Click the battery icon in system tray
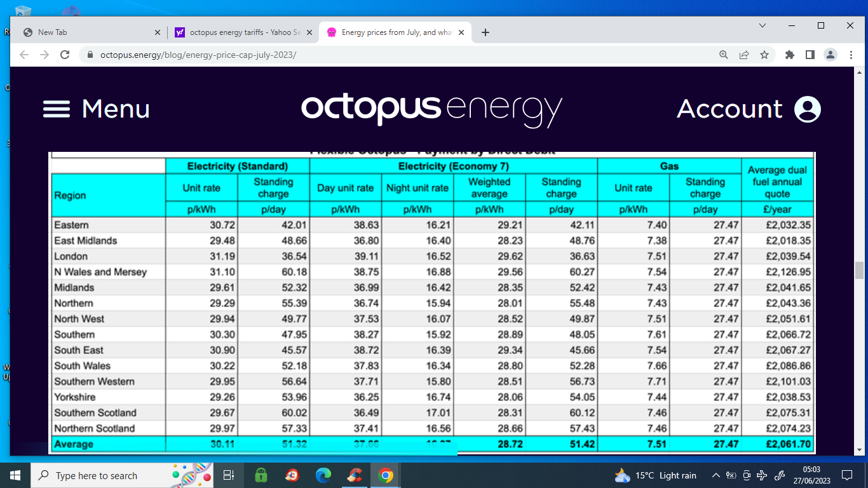The width and height of the screenshot is (868, 488). (x=731, y=475)
